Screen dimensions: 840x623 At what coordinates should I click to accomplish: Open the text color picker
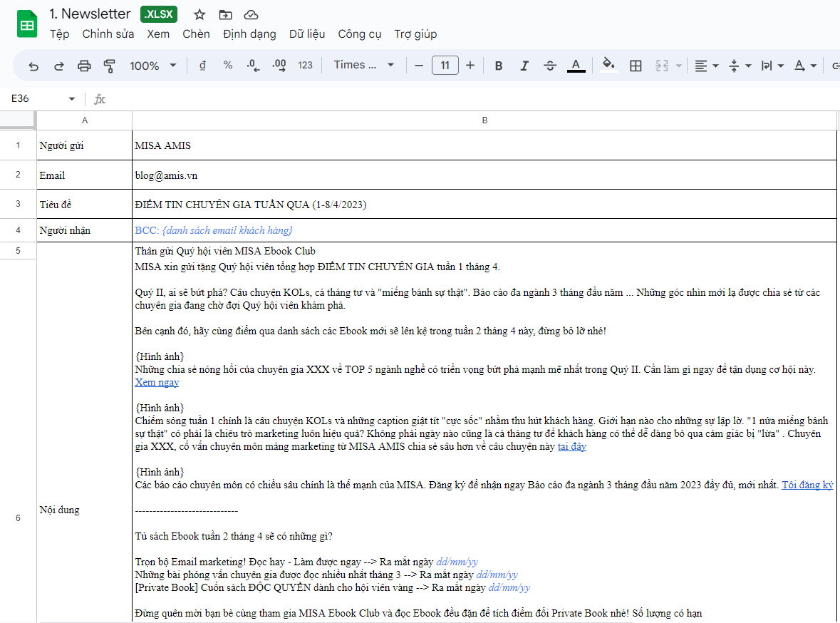(x=576, y=66)
